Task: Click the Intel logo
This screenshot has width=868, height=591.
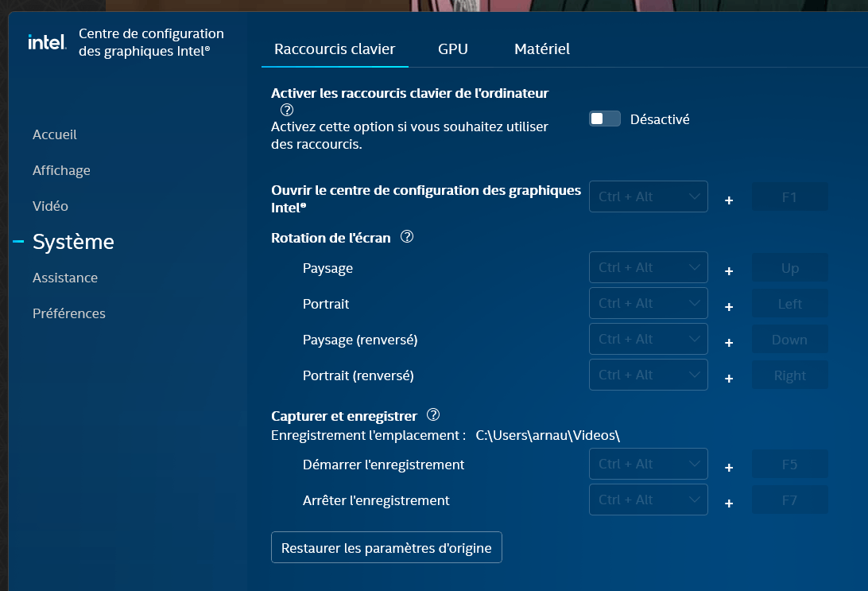Action: click(x=47, y=42)
